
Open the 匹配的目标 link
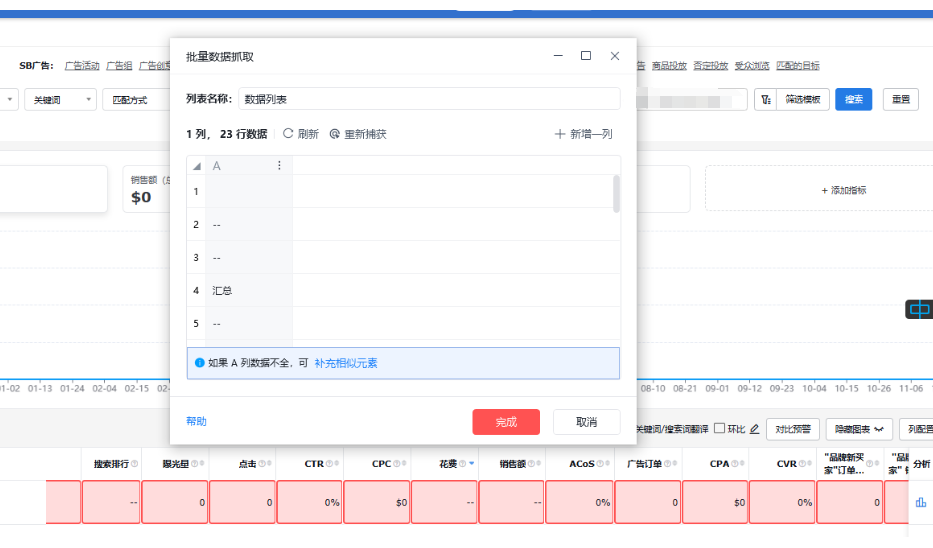click(x=798, y=65)
